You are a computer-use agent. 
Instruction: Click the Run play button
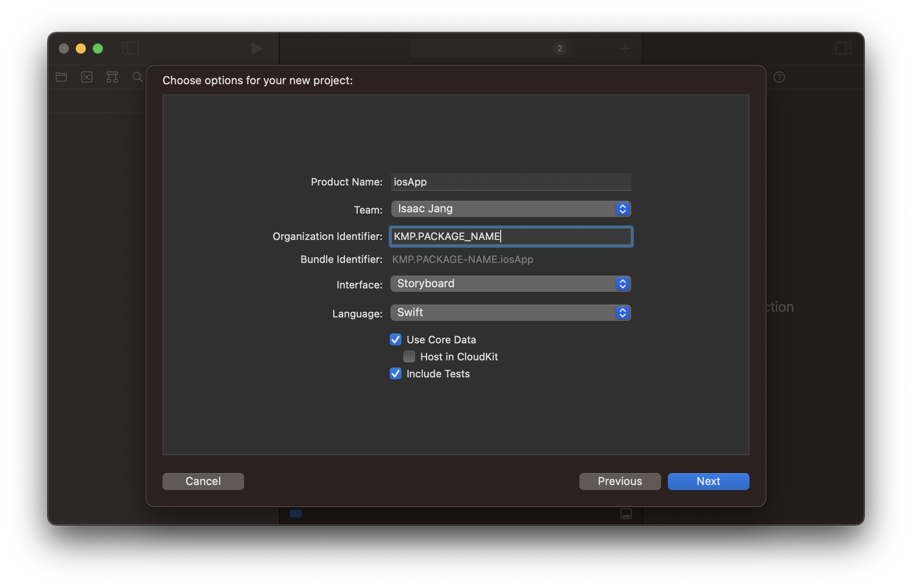point(256,49)
